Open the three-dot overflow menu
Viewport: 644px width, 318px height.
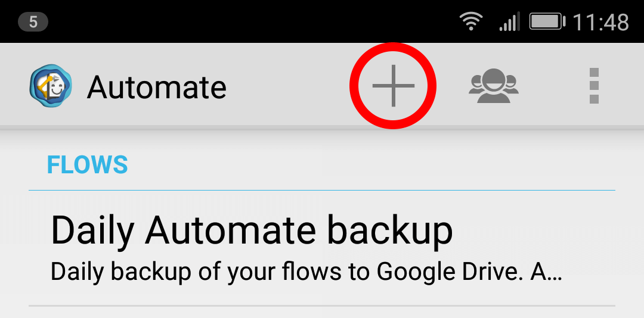(x=594, y=86)
